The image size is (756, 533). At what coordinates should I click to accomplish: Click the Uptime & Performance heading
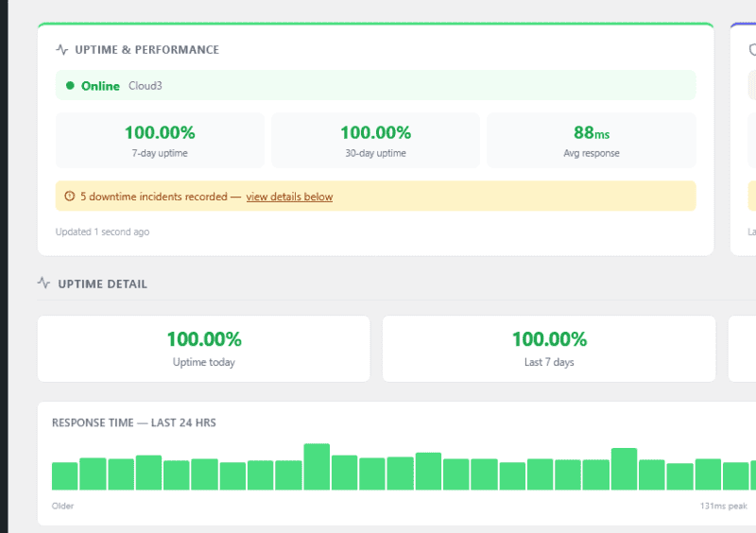[147, 50]
